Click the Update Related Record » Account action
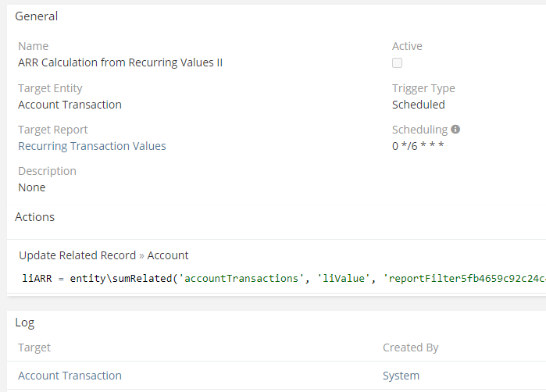 (103, 255)
